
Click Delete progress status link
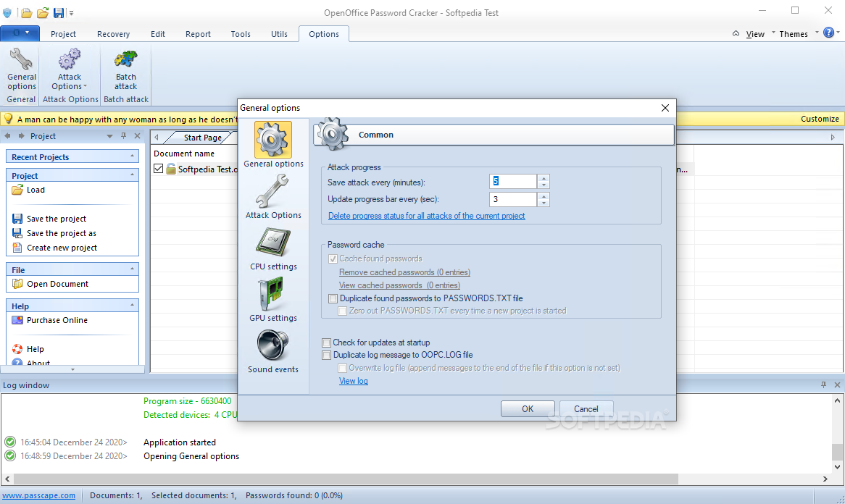click(426, 216)
